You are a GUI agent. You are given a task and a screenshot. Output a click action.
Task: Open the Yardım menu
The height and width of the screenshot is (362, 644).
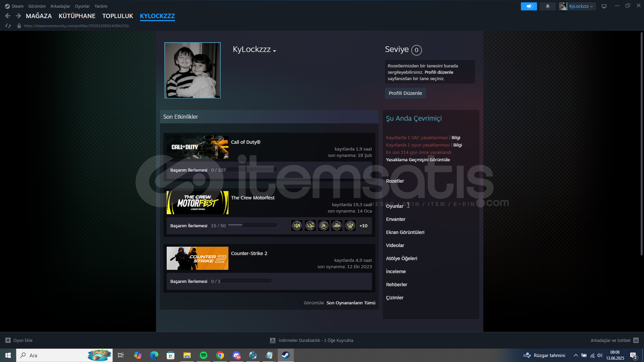(101, 6)
